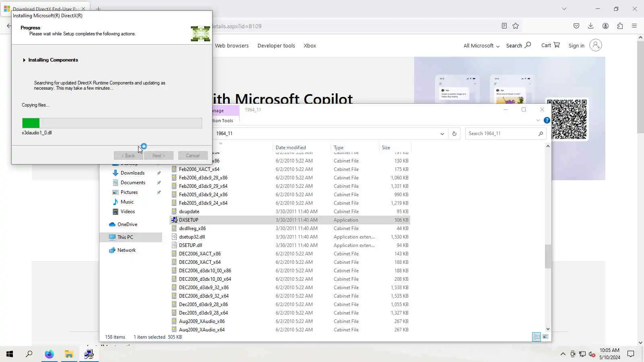Open Firefox reader view icon

(504, 26)
